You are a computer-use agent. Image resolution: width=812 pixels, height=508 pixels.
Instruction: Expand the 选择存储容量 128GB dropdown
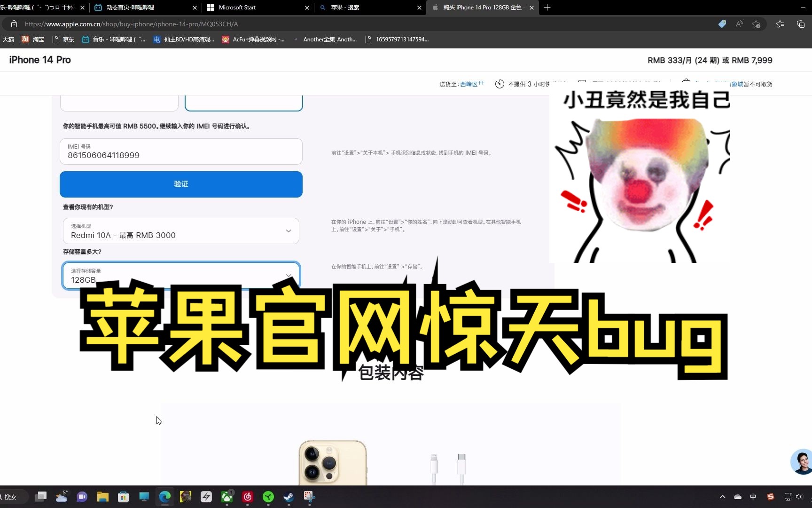pyautogui.click(x=181, y=275)
